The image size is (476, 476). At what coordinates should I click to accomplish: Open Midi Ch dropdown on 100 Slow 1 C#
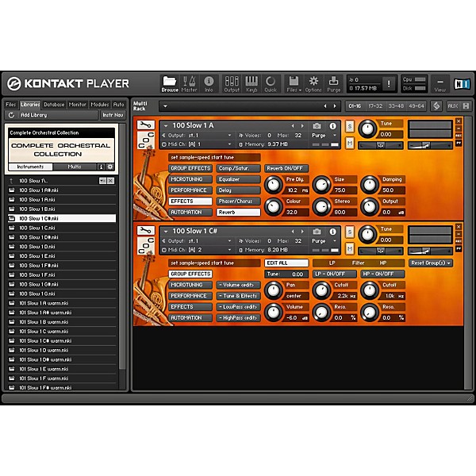(197, 250)
